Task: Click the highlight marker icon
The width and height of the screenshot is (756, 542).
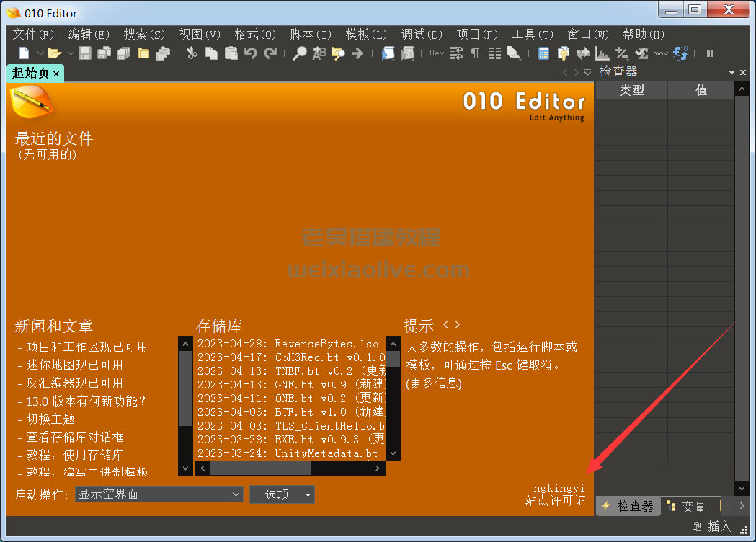Action: pyautogui.click(x=514, y=53)
